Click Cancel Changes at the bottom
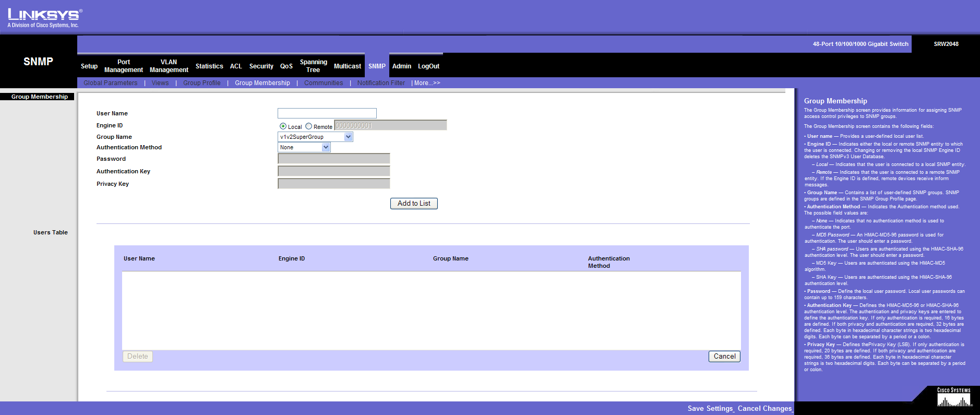Viewport: 980px width, 415px height. [764, 409]
